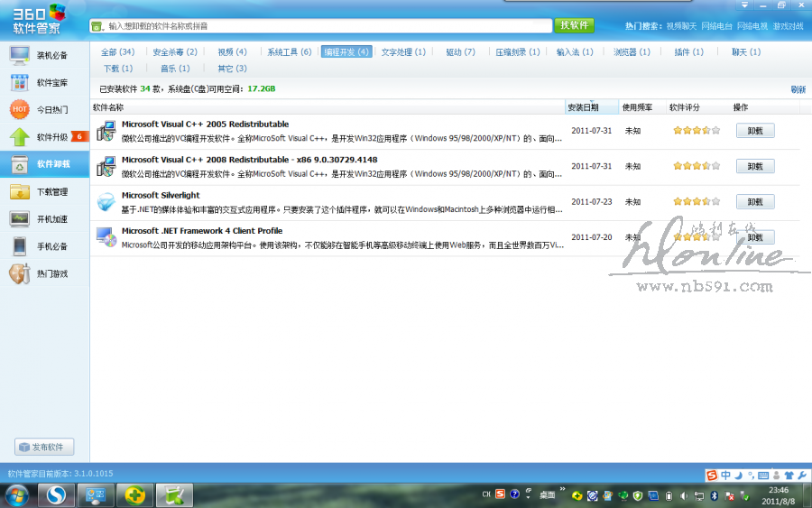Click the 今日热门 HOT icon

[19, 110]
